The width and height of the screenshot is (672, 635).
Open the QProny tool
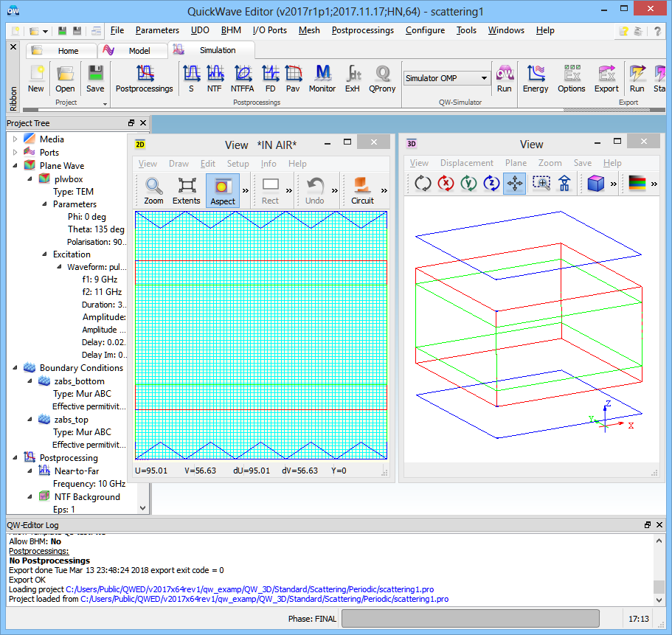click(382, 78)
